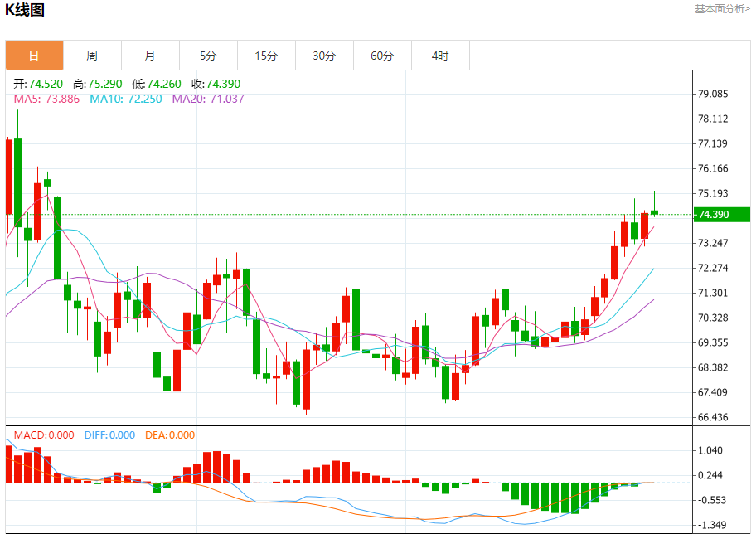756x534 pixels.
Task: Open the 60分 interval tab
Action: (x=382, y=56)
